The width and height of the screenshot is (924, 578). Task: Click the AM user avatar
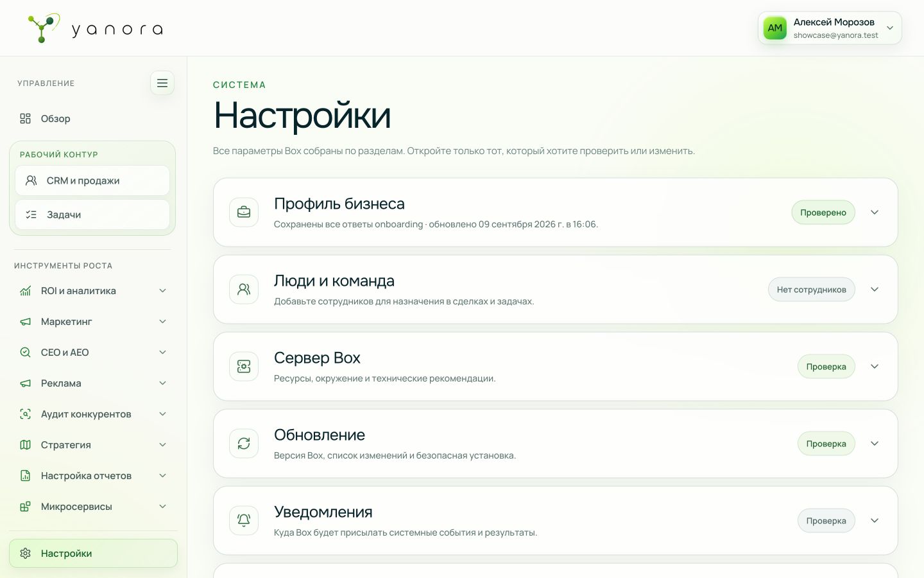click(x=775, y=28)
